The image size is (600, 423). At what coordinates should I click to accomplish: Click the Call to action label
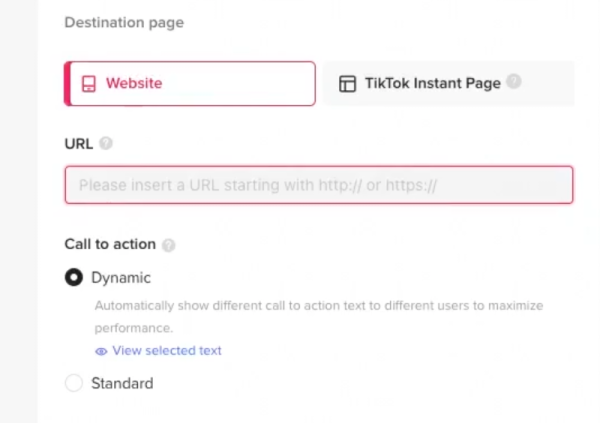coord(110,244)
